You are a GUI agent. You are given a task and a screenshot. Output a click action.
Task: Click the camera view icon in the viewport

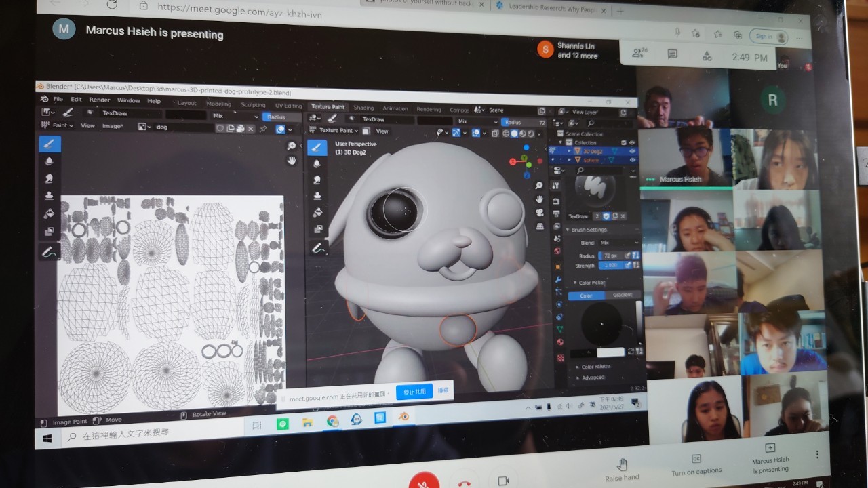539,213
